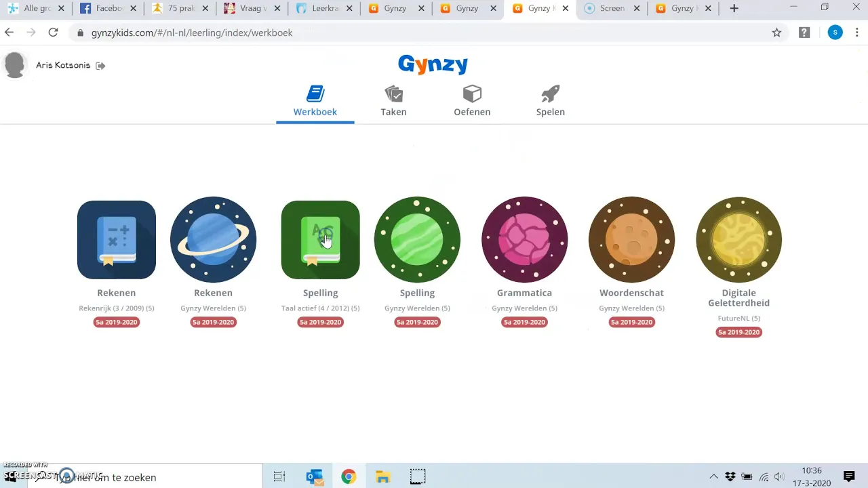Click the FutureNL (5) text
This screenshot has width=868, height=488.
tap(738, 319)
